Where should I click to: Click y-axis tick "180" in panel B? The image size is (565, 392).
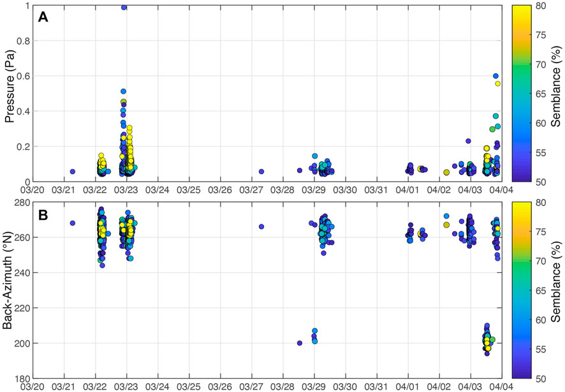point(21,379)
